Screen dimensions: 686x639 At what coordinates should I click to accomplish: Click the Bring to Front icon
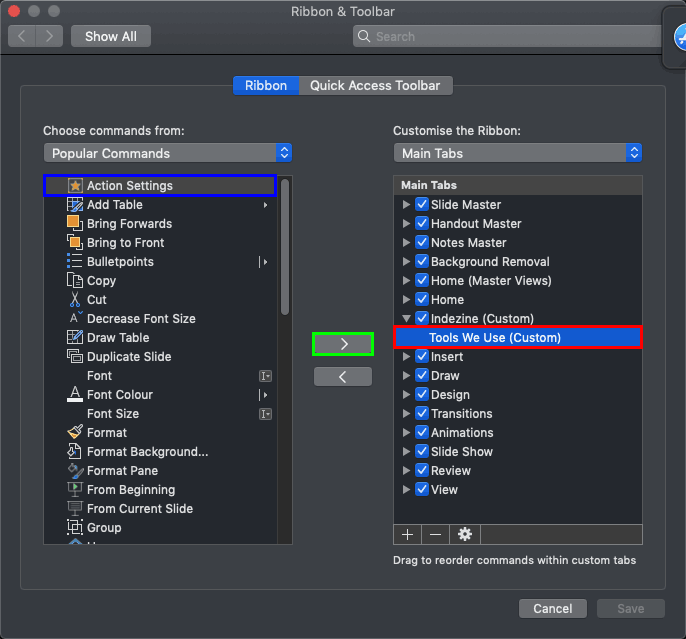pos(75,242)
